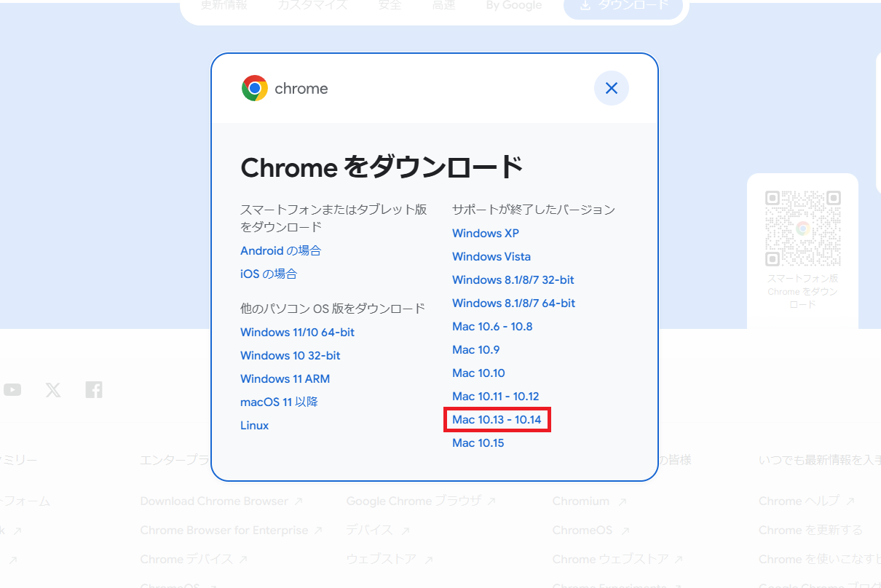
Task: Select the Mac 10.10 link
Action: click(478, 373)
